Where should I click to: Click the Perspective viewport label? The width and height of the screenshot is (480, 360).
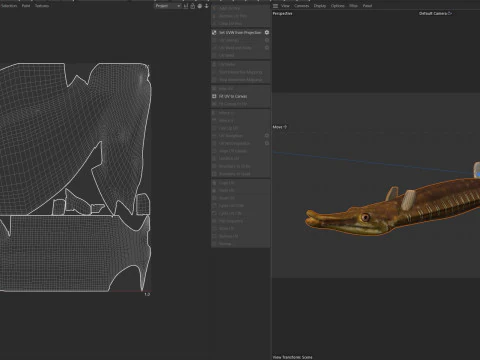coord(283,13)
